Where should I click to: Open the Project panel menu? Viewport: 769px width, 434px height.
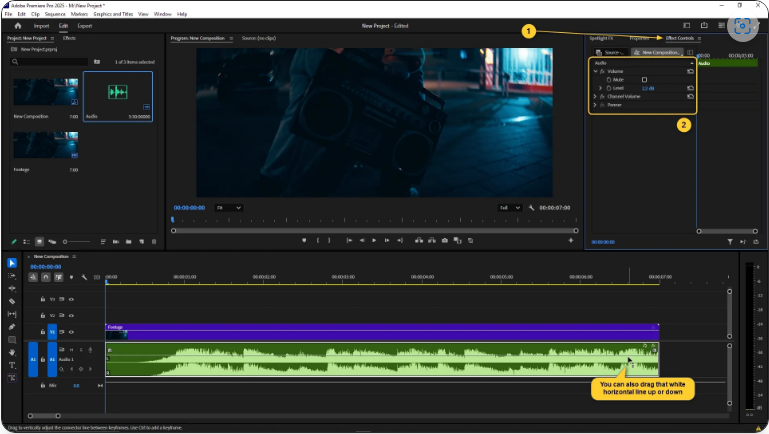pyautogui.click(x=52, y=38)
